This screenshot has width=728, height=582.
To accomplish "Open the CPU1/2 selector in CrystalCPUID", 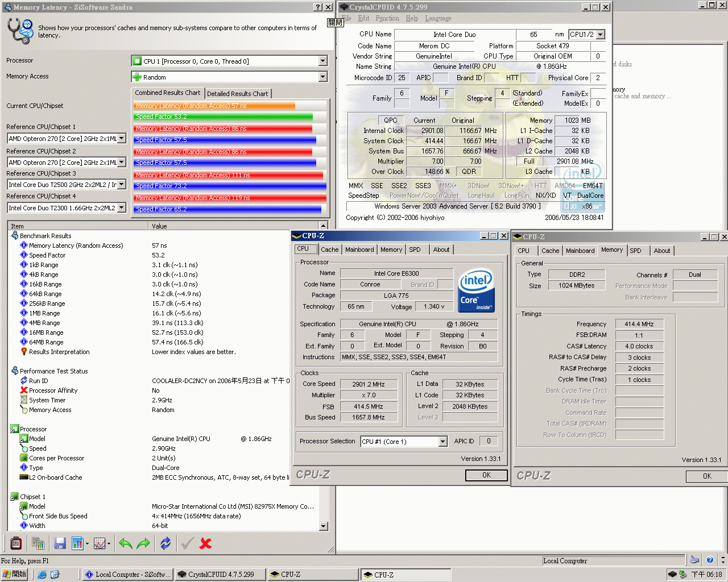I will point(601,35).
